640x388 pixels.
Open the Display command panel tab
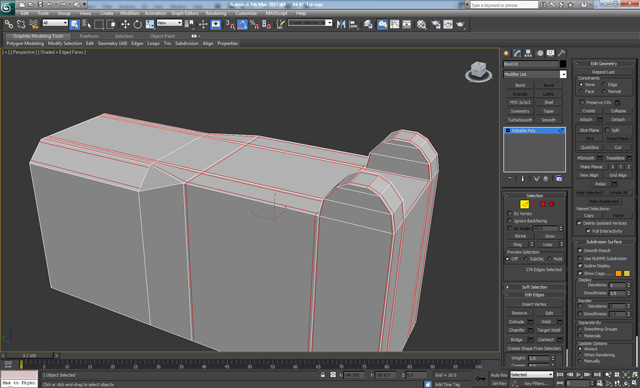[551, 53]
